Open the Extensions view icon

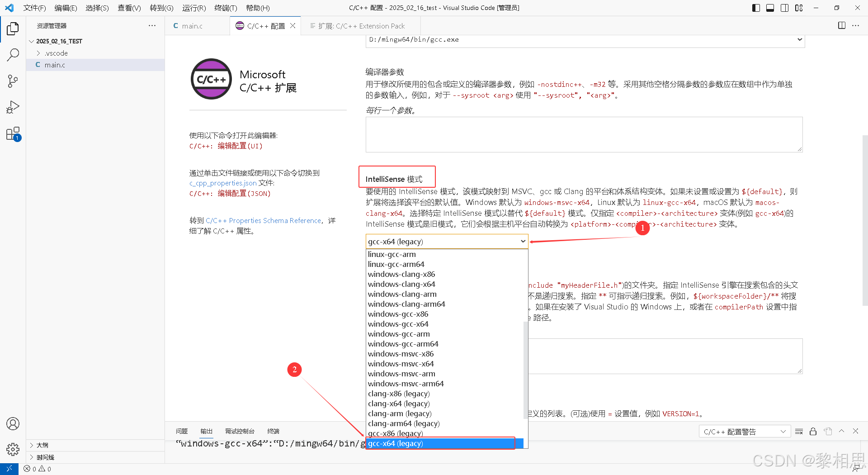tap(13, 134)
